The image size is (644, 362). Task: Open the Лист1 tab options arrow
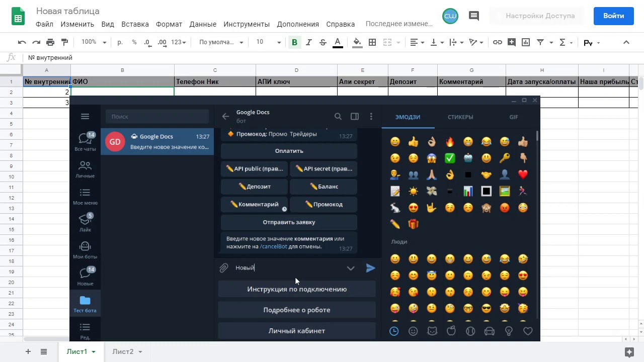coord(94,352)
